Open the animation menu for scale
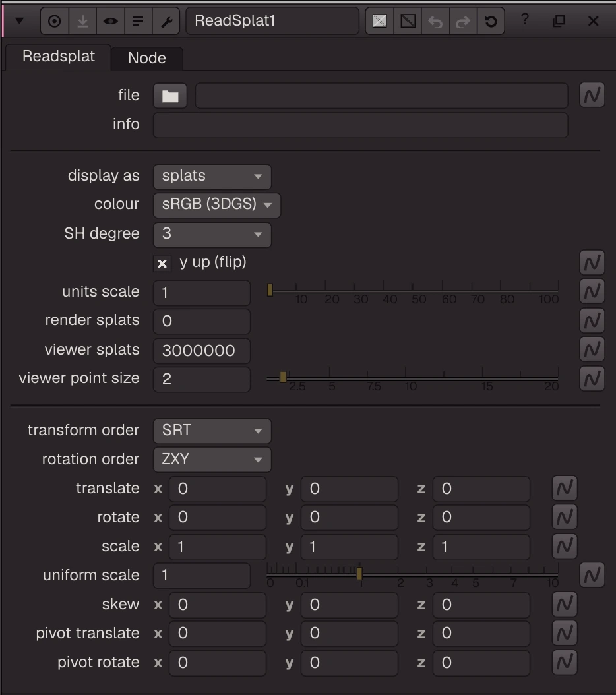The image size is (616, 695). (x=565, y=545)
